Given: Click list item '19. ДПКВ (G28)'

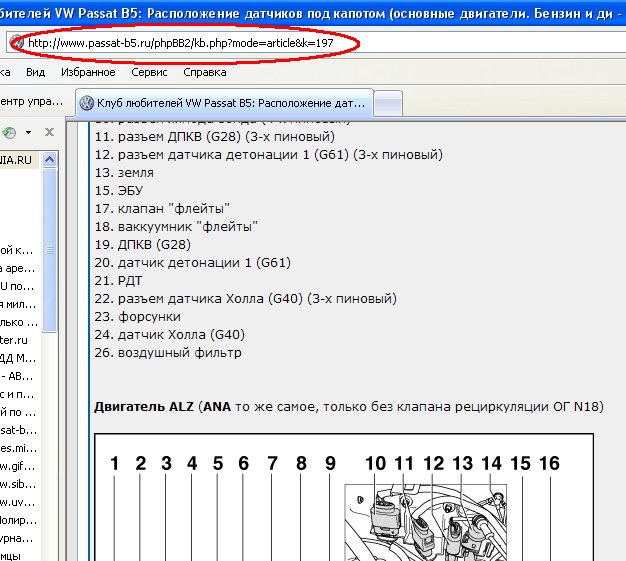Looking at the screenshot, I should [143, 244].
